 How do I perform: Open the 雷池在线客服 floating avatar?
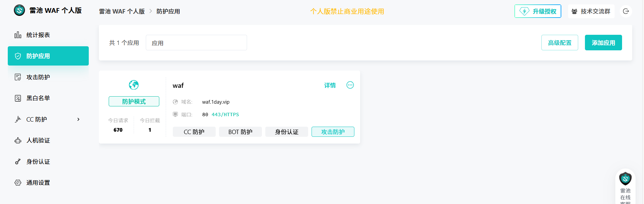[x=625, y=179]
